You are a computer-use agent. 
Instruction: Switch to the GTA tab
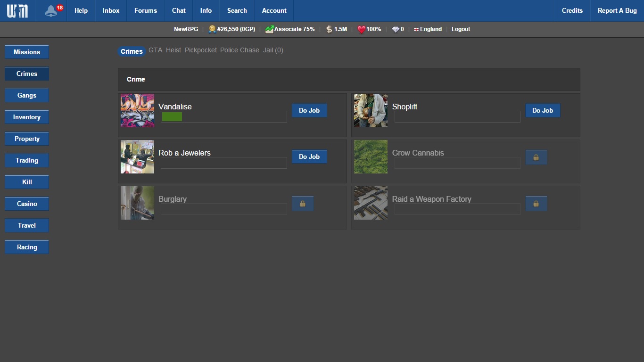click(x=155, y=50)
